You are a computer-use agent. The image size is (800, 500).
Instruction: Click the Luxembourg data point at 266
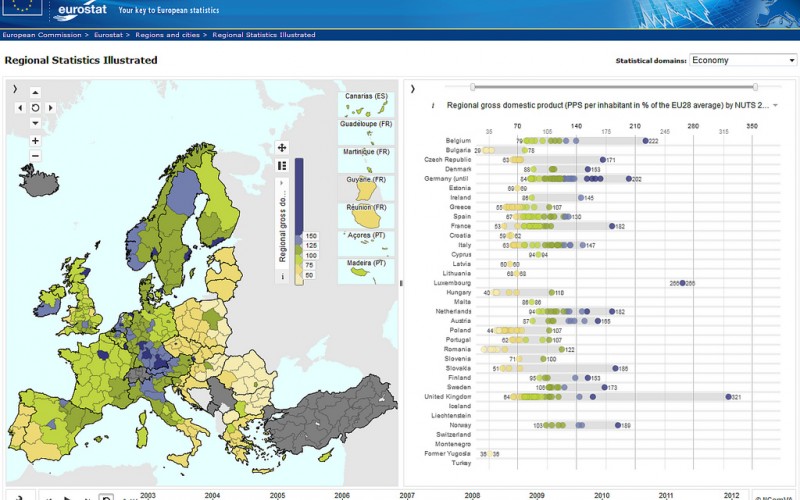[682, 283]
